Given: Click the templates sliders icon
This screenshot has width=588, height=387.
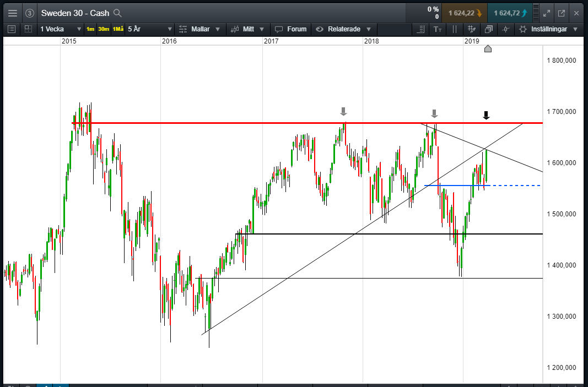Looking at the screenshot, I should click(183, 29).
